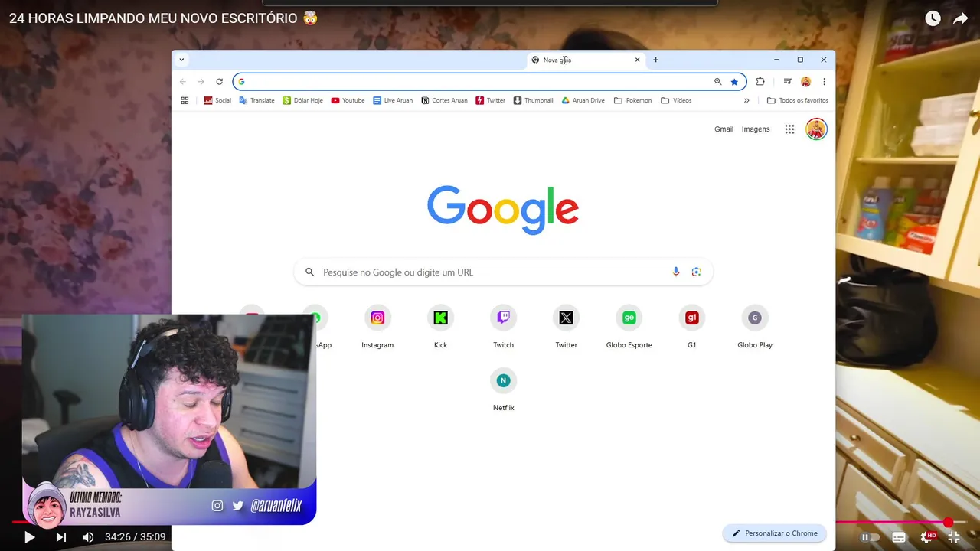The image size is (980, 551).
Task: Start voice search microphone
Action: 675,272
